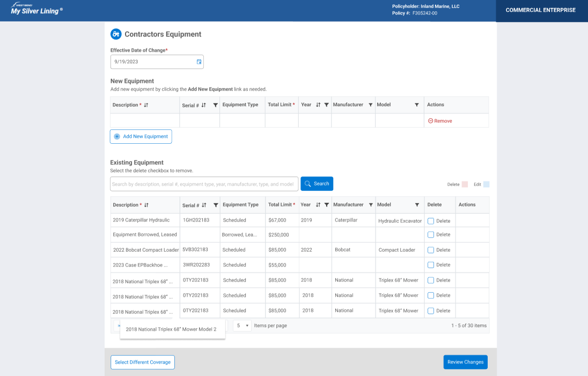Filter New Equipment table by Year

coord(327,105)
